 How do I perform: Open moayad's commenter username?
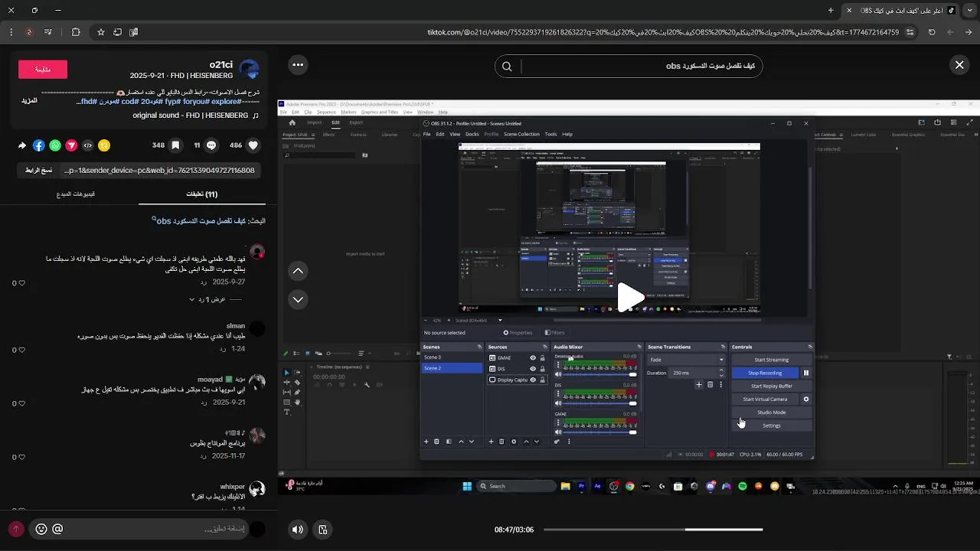pos(221,379)
